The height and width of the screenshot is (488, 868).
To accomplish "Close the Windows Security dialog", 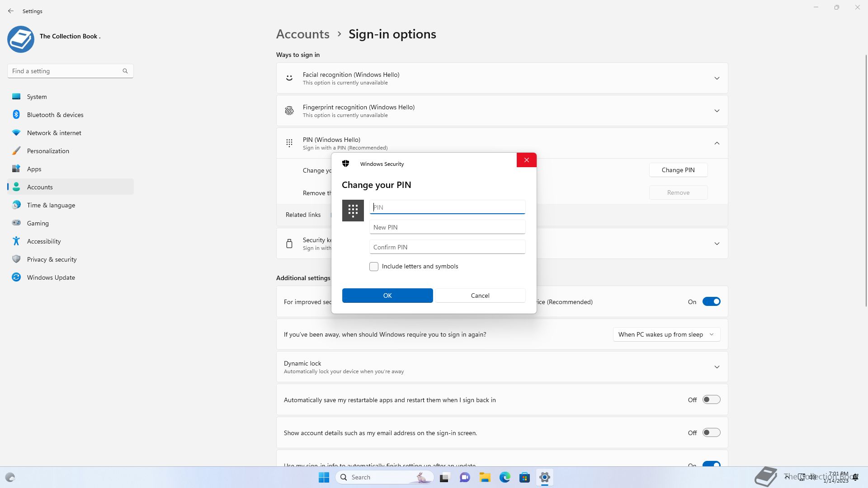I will [x=526, y=160].
